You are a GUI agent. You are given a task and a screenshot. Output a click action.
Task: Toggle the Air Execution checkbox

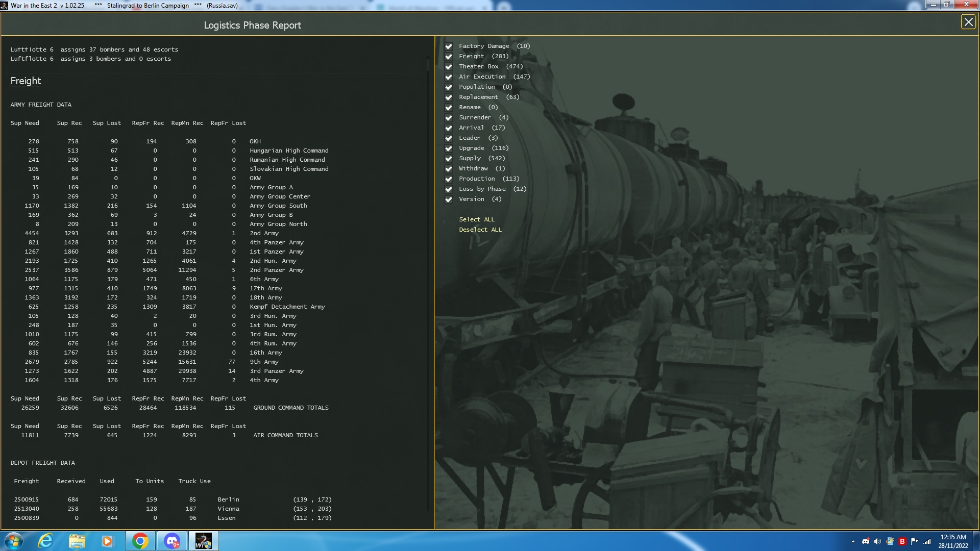point(449,77)
